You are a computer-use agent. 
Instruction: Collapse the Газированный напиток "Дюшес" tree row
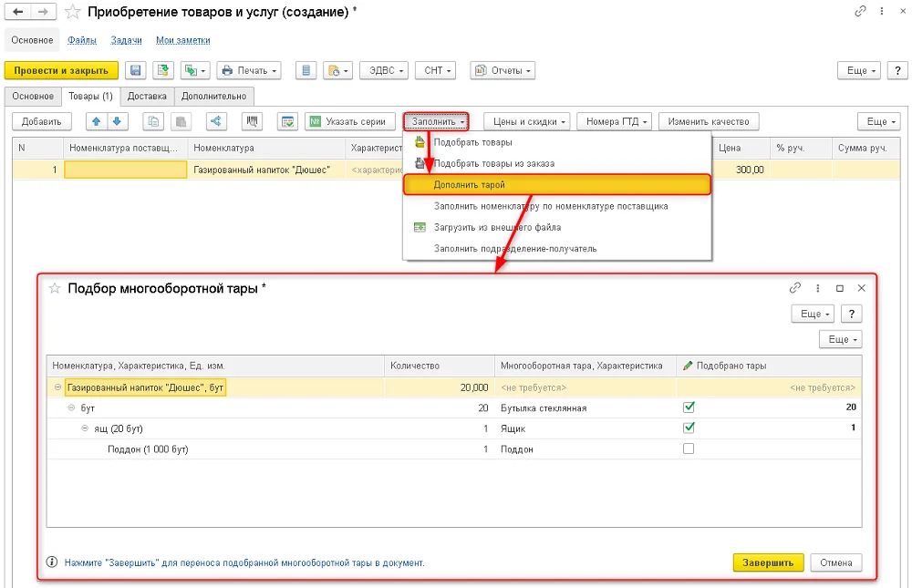coord(57,387)
